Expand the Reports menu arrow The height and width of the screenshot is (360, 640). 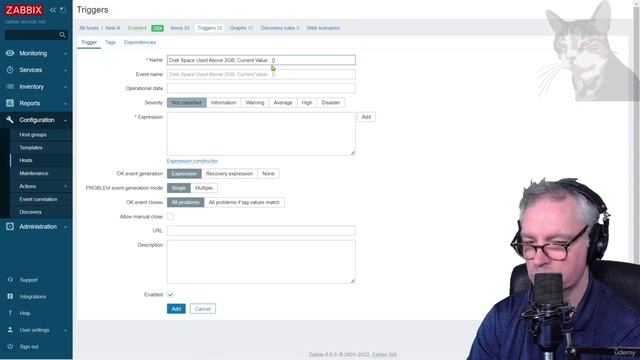coord(65,104)
